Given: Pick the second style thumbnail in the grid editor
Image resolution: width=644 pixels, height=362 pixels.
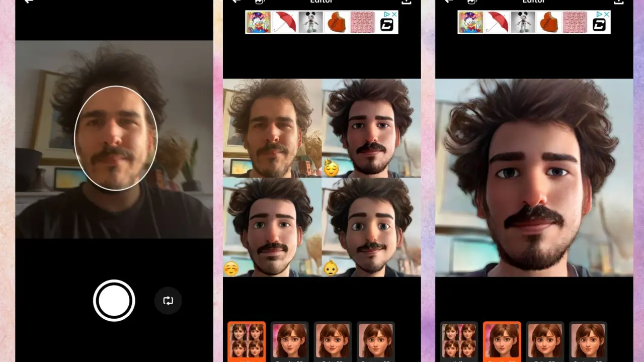Looking at the screenshot, I should pos(289,341).
